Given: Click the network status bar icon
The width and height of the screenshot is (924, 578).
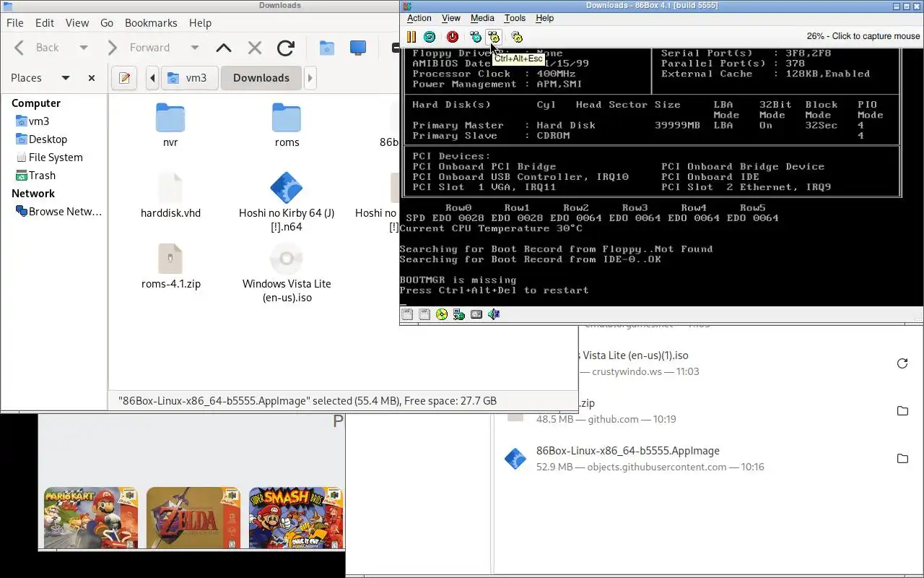Looking at the screenshot, I should pyautogui.click(x=459, y=314).
